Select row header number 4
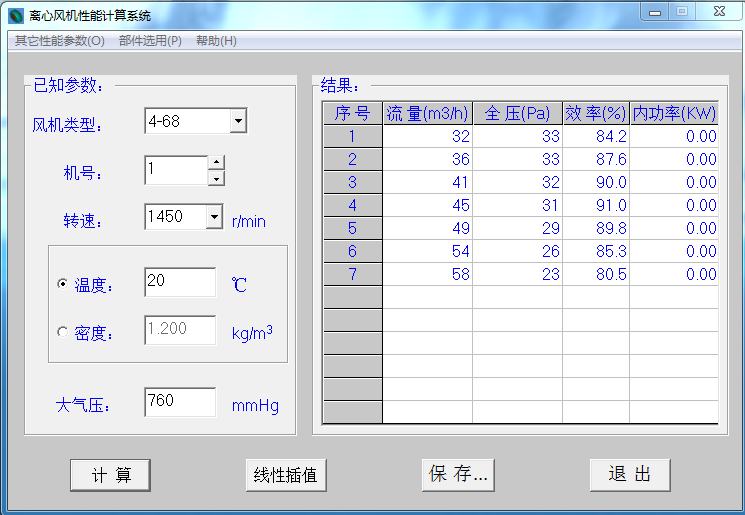This screenshot has width=745, height=515. pos(353,205)
